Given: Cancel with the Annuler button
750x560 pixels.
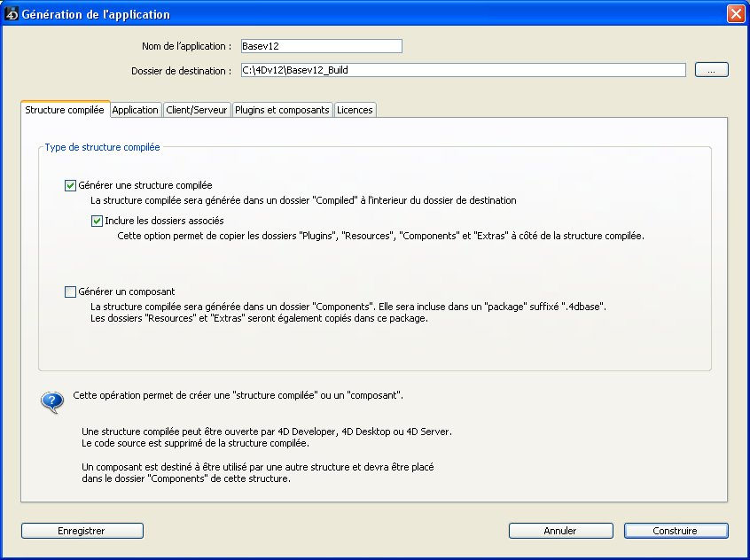Looking at the screenshot, I should pos(560,531).
